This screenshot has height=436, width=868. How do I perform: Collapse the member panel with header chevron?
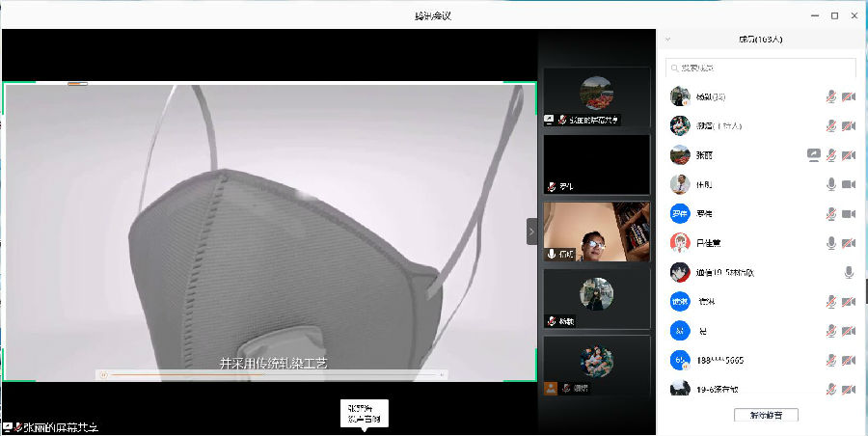click(x=667, y=40)
